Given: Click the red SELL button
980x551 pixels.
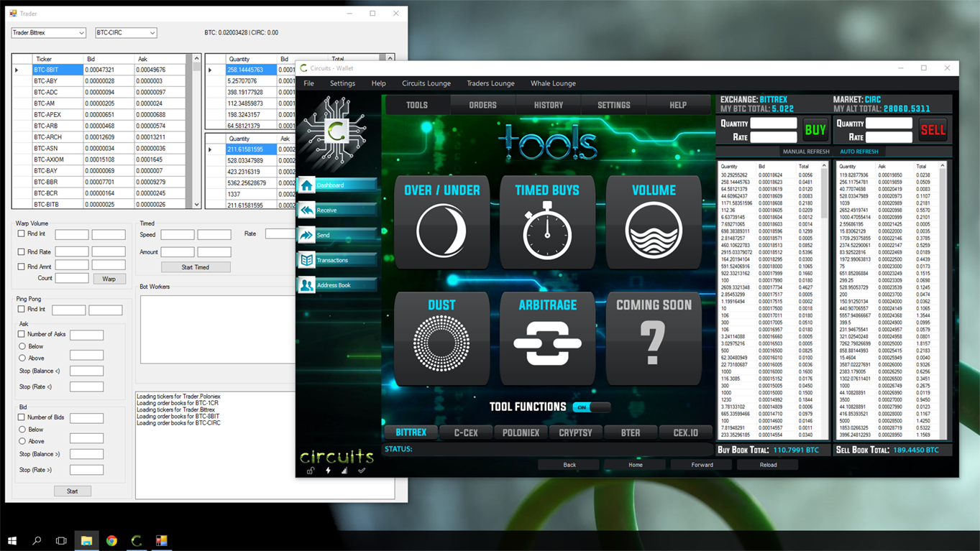Looking at the screenshot, I should coord(933,130).
